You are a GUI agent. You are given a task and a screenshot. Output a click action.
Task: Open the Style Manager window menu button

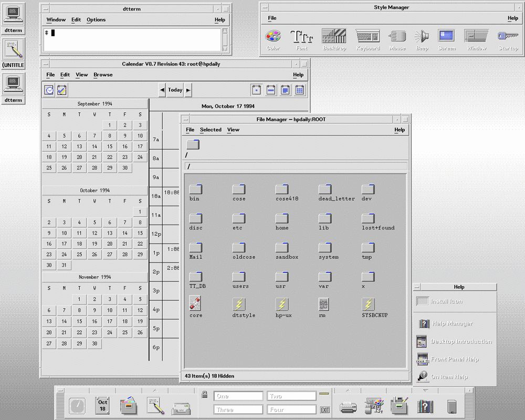pos(265,7)
